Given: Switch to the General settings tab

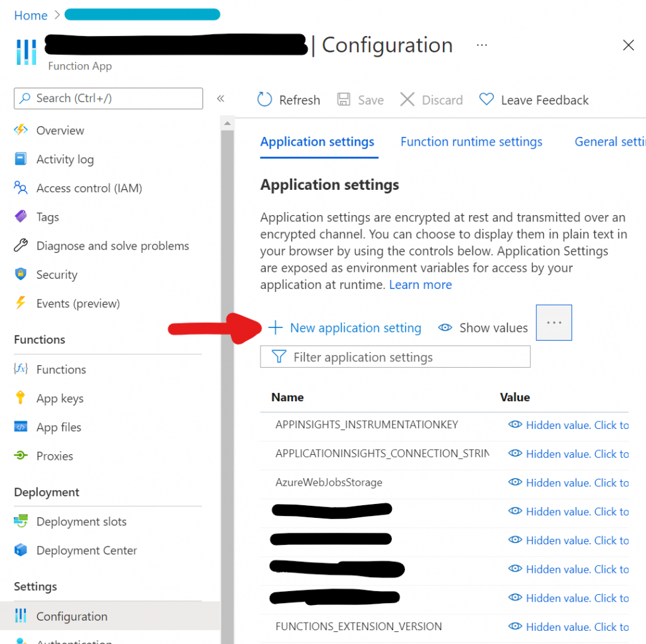Looking at the screenshot, I should tap(610, 142).
